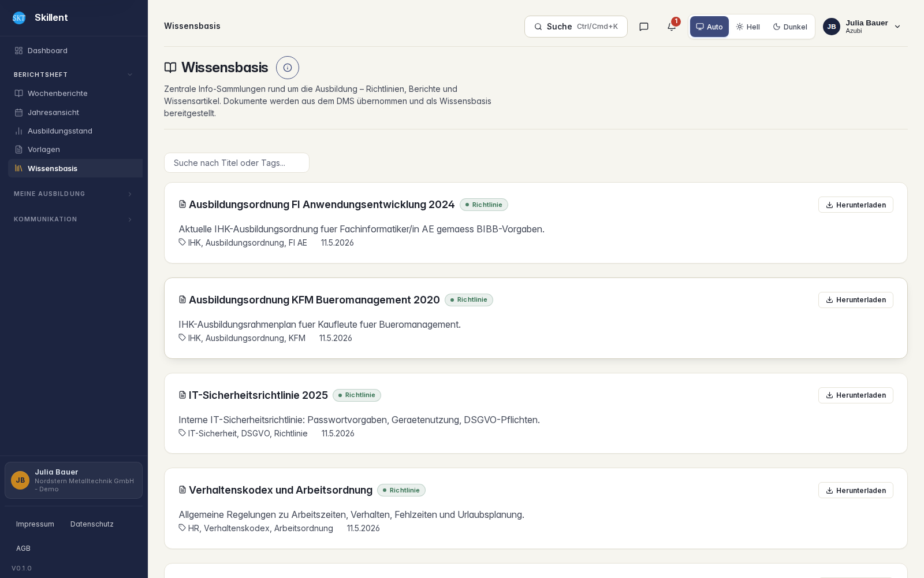Click Richtlinie badge on FI Anwendungsentwicklung
Viewport: 924px width, 578px height.
484,205
